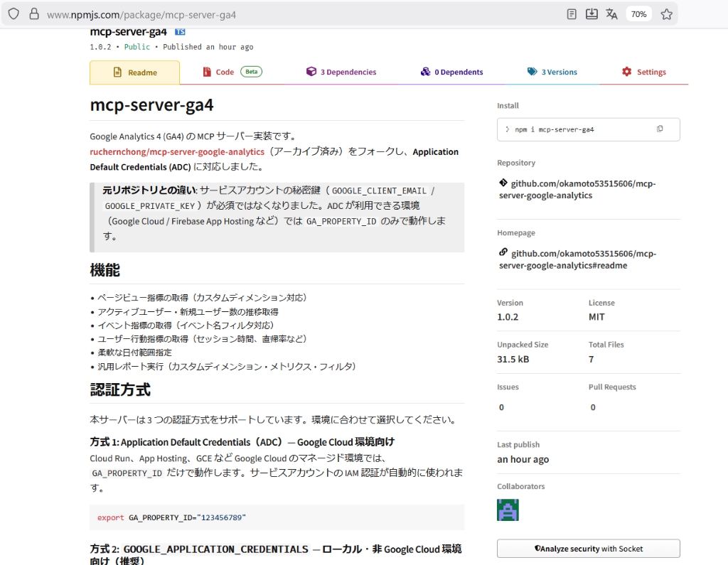728x565 pixels.
Task: Click the Pull Requests count 0
Action: [593, 407]
